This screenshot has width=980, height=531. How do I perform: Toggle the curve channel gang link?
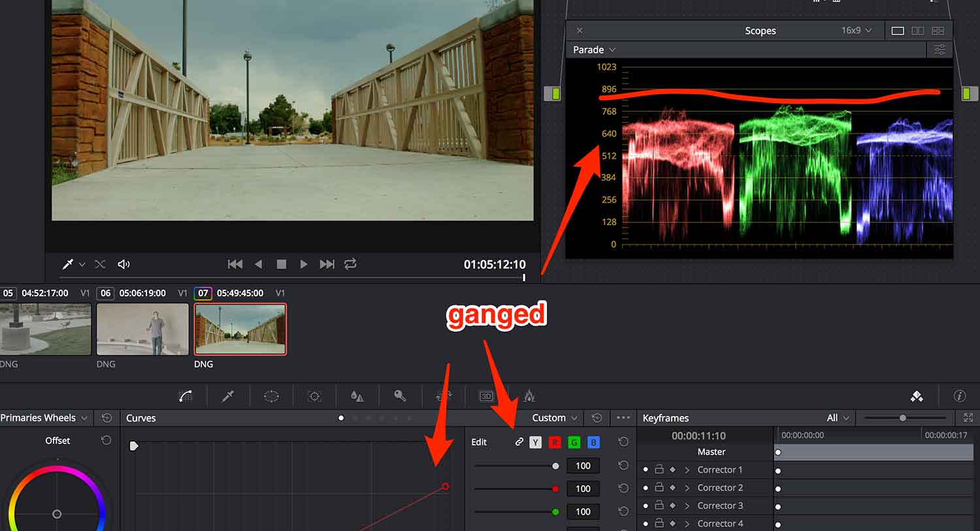click(519, 442)
